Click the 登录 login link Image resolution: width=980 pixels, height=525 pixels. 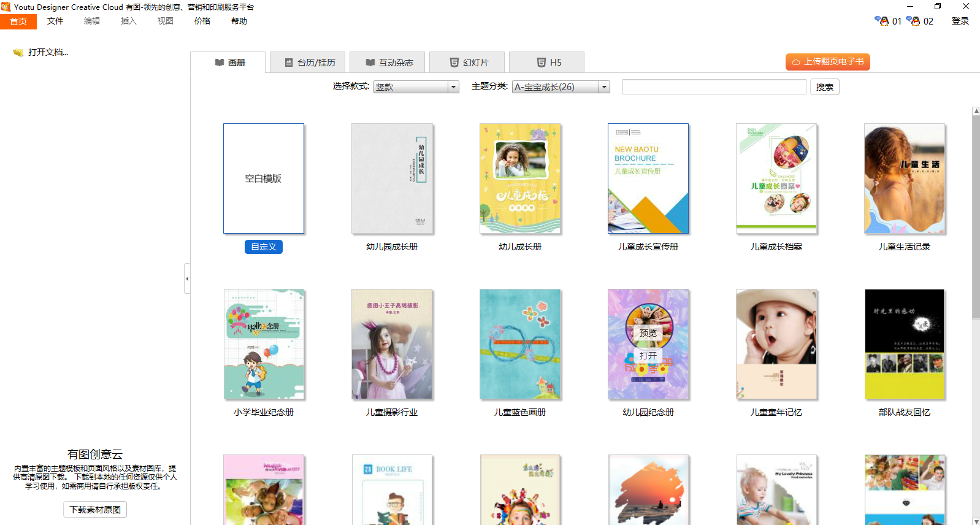pyautogui.click(x=960, y=21)
